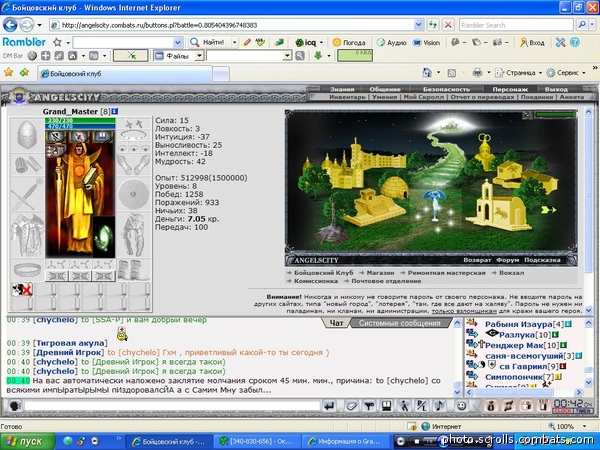This screenshot has width=600, height=450.
Task: Click into the Rambler Search input field
Action: tap(516, 25)
